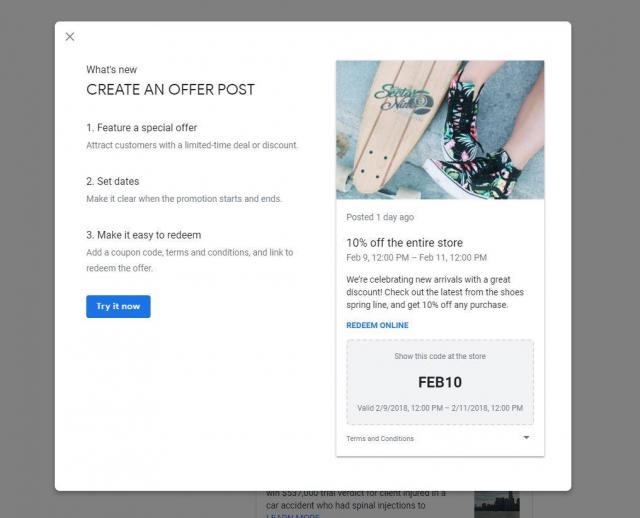The width and height of the screenshot is (640, 518).
Task: Click the Try it now button
Action: point(118,306)
